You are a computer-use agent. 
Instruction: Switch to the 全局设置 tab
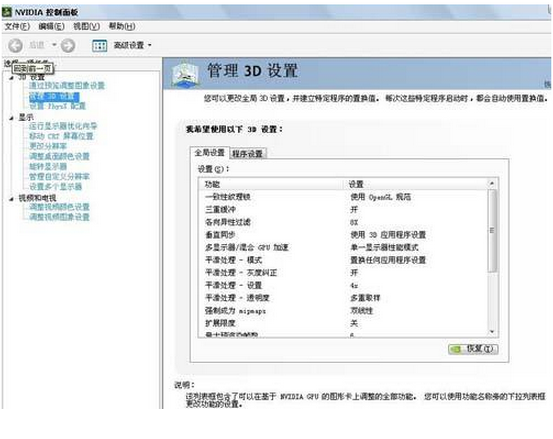[209, 153]
